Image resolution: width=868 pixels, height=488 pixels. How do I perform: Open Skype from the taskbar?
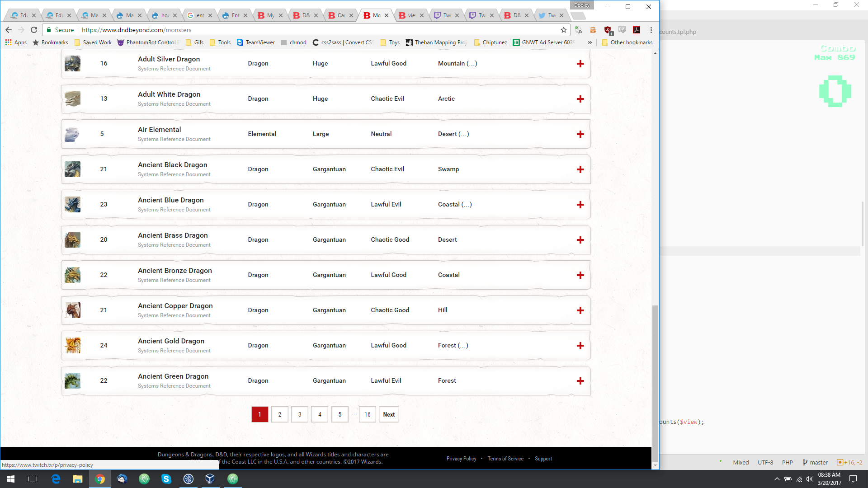166,479
